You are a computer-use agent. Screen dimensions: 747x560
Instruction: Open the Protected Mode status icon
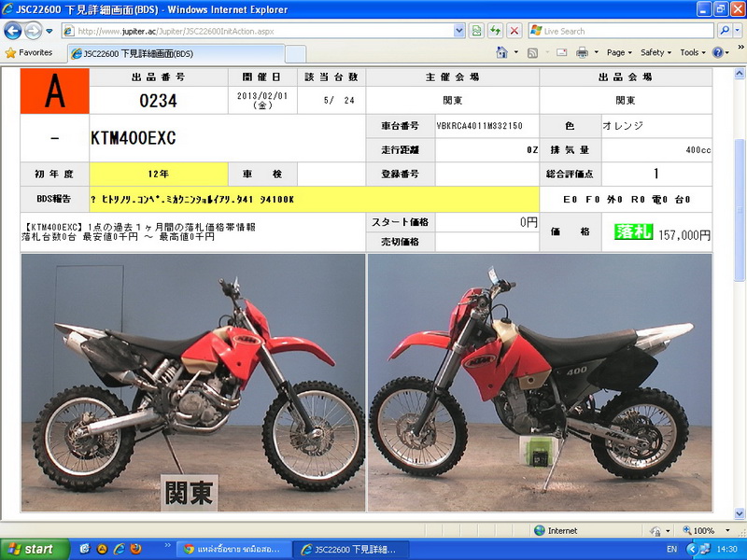click(656, 531)
